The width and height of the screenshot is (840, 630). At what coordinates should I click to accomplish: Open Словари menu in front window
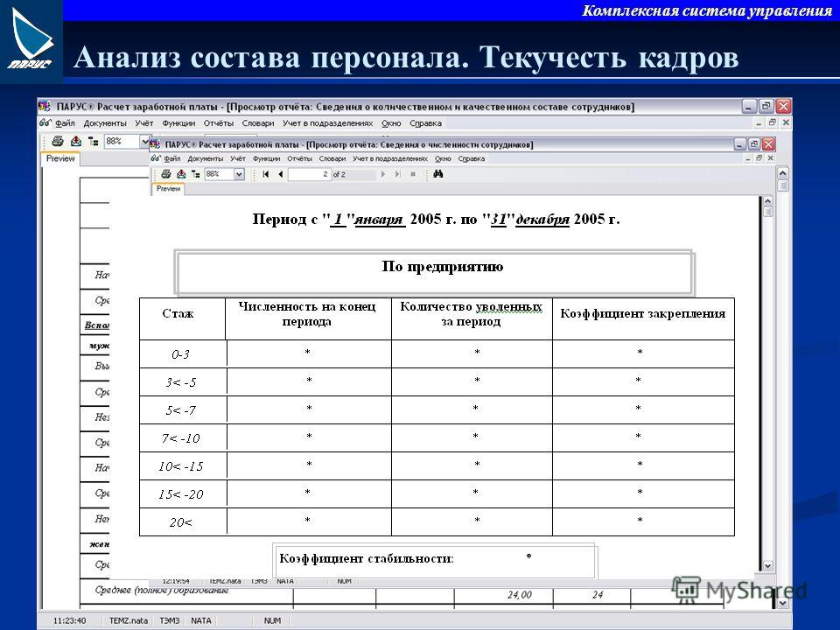[x=332, y=158]
